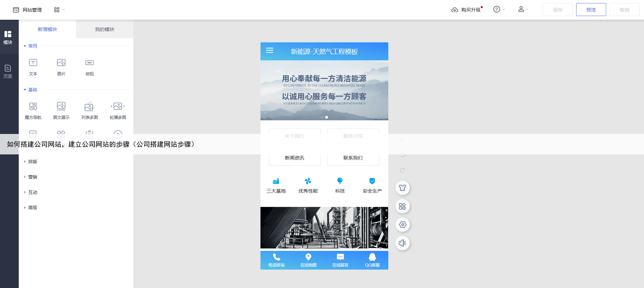Click the industrial plant photo thumbnail
The height and width of the screenshot is (288, 644).
[x=324, y=227]
